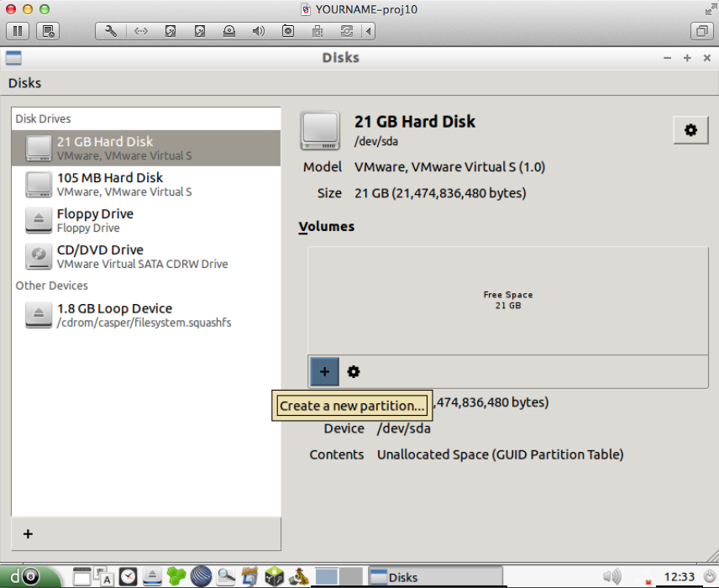
Task: Switch to the first workspace in pager
Action: (327, 576)
